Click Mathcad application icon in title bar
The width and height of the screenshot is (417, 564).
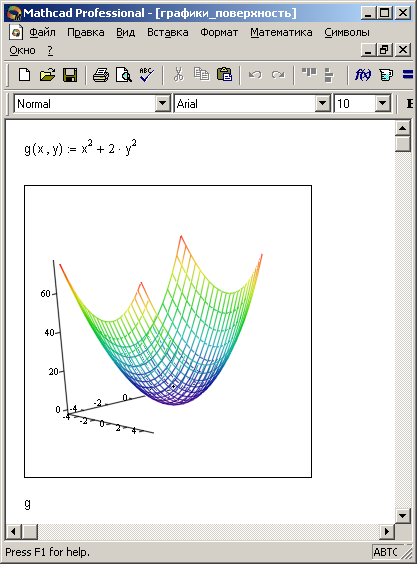[x=14, y=13]
